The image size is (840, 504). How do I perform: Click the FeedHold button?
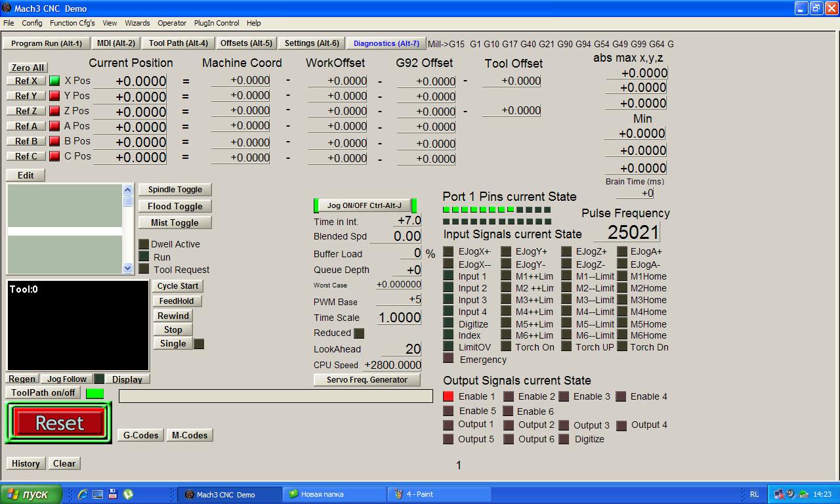coord(177,301)
